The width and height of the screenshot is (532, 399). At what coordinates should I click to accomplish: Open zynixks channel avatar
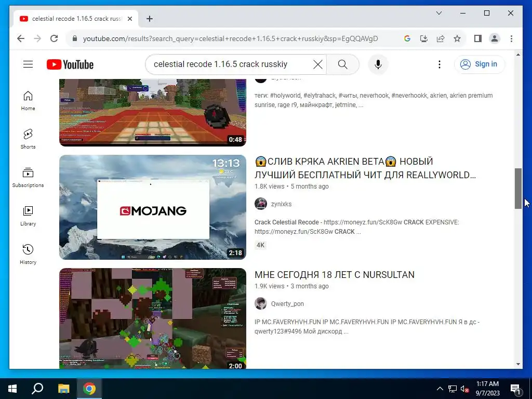point(261,204)
